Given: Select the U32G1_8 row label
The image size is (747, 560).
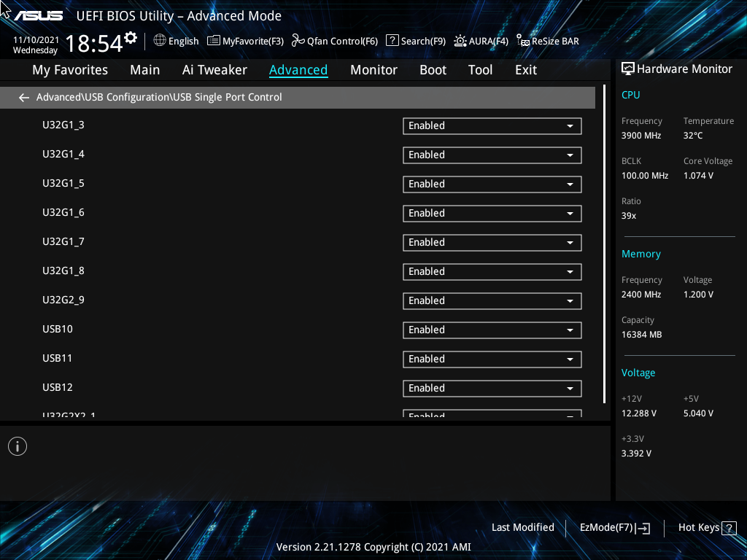Looking at the screenshot, I should click(63, 271).
